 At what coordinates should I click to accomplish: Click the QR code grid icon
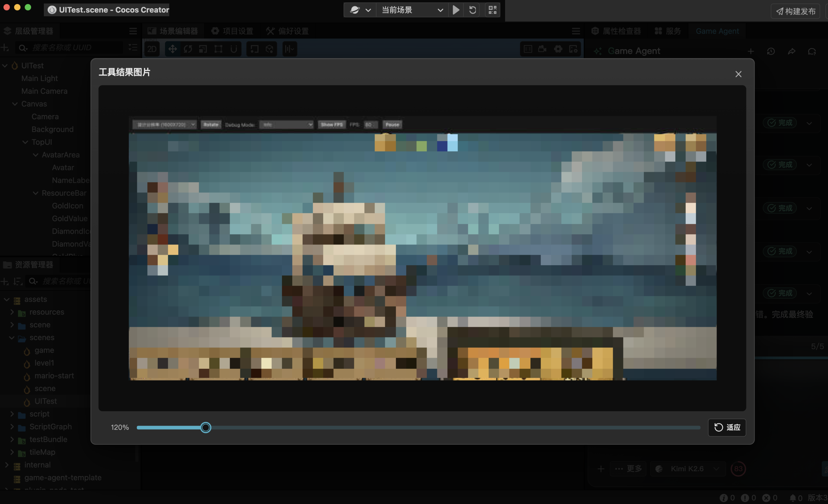[493, 10]
